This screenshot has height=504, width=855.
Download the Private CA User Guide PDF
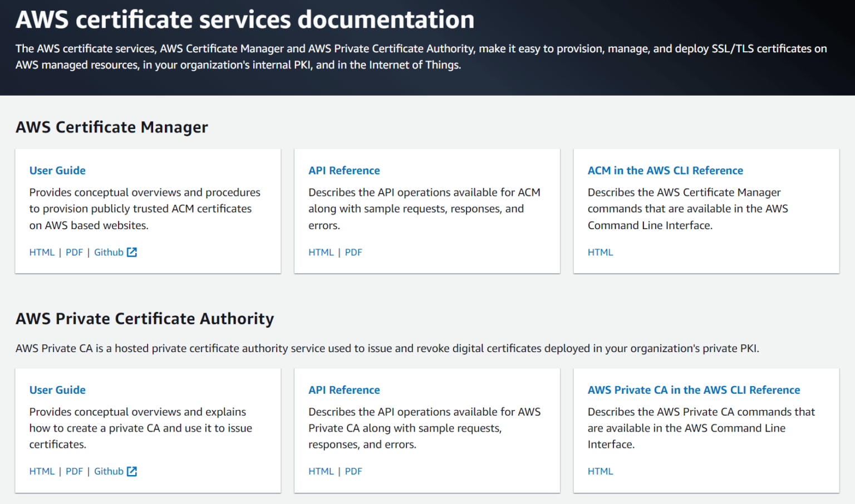(x=74, y=471)
